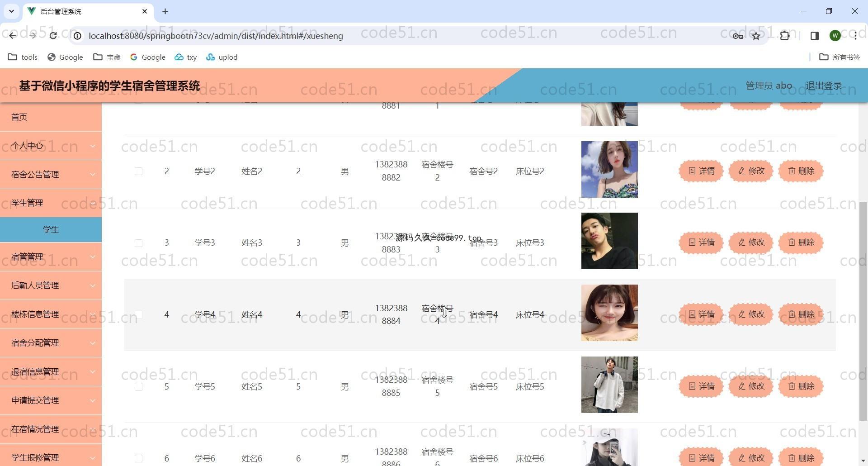The width and height of the screenshot is (868, 466).
Task: Open 在宿情况管理 sidebar item
Action: tap(51, 429)
